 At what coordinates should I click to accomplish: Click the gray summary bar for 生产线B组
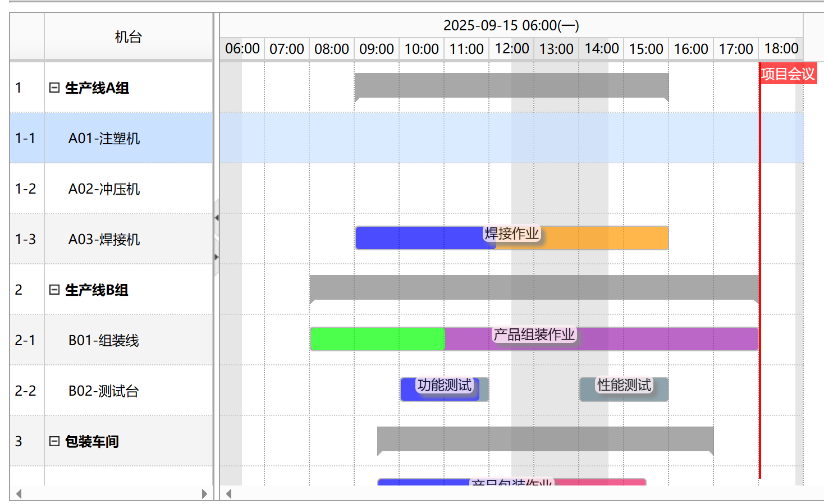534,287
